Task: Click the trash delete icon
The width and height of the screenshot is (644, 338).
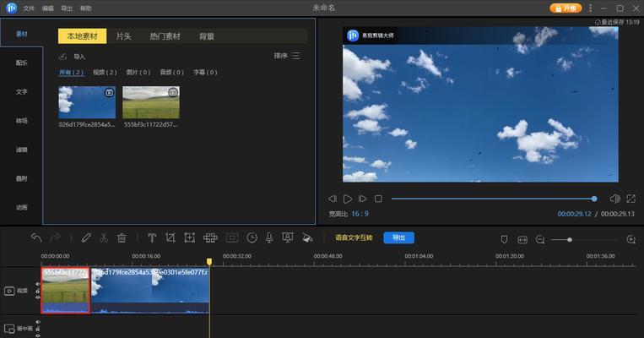Action: pyautogui.click(x=122, y=237)
